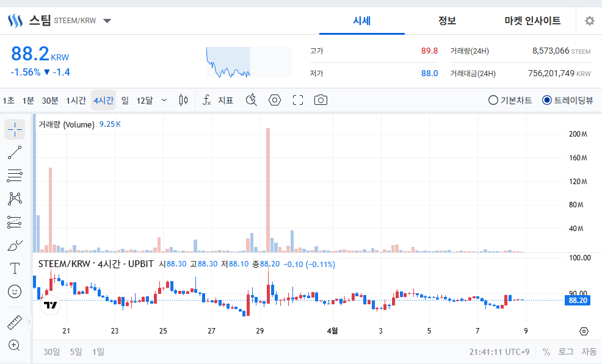602x364 pixels.
Task: Set the date range to 1일
Action: 98,351
